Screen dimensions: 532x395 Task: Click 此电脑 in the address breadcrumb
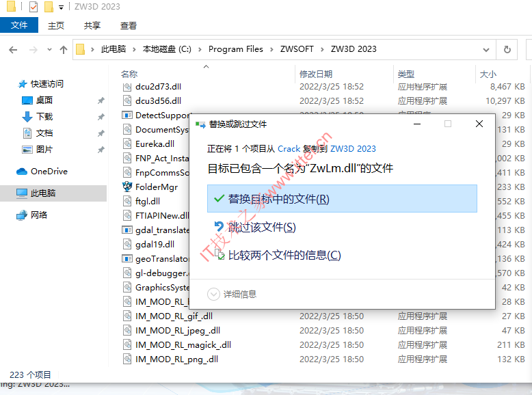(114, 49)
